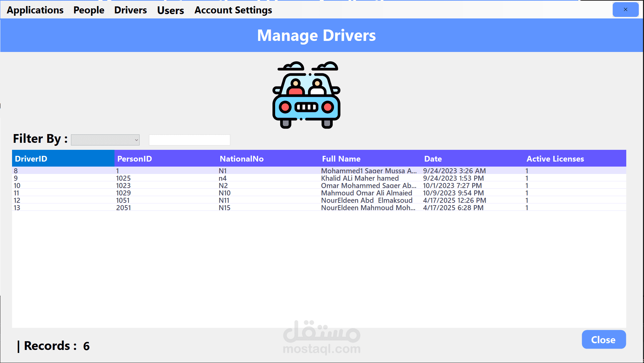Sort by Active Licenses column header
644x363 pixels.
pos(555,159)
